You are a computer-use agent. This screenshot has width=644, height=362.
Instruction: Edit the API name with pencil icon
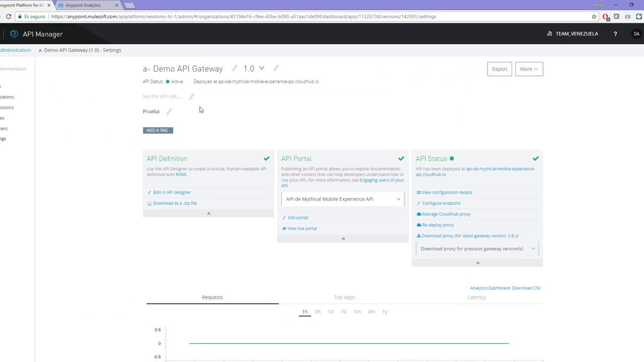pyautogui.click(x=234, y=68)
